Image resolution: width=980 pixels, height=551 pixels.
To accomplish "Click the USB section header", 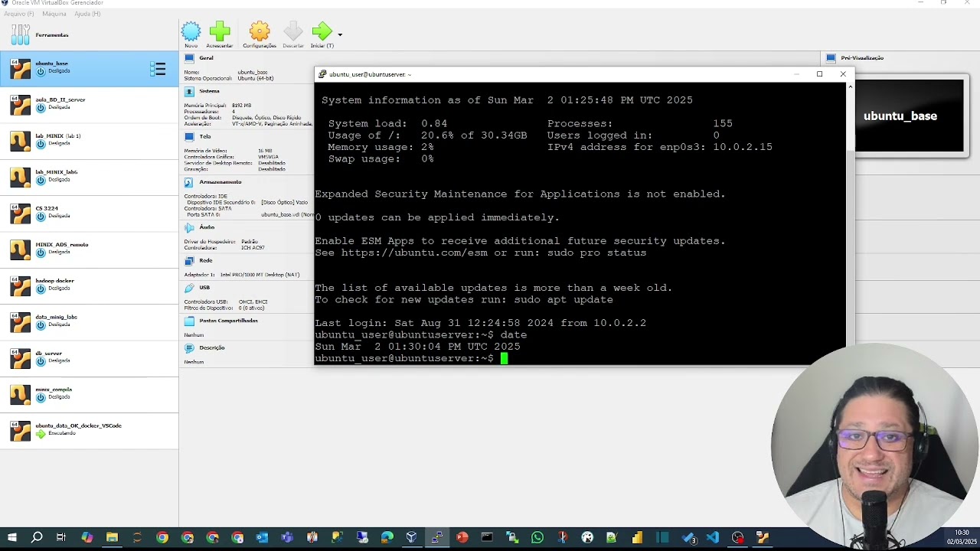I will pos(204,288).
